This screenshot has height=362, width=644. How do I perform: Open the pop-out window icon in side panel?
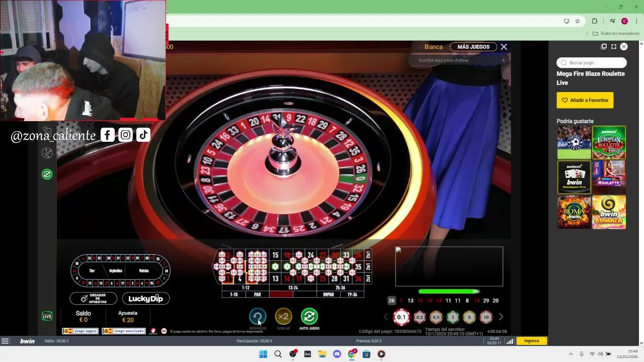pos(604,47)
